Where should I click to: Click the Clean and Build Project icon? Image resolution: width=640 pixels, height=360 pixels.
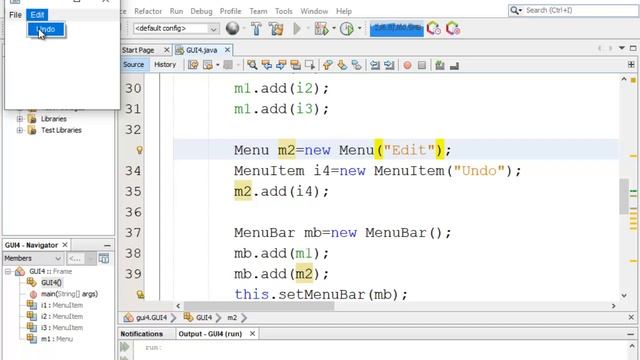tap(276, 29)
